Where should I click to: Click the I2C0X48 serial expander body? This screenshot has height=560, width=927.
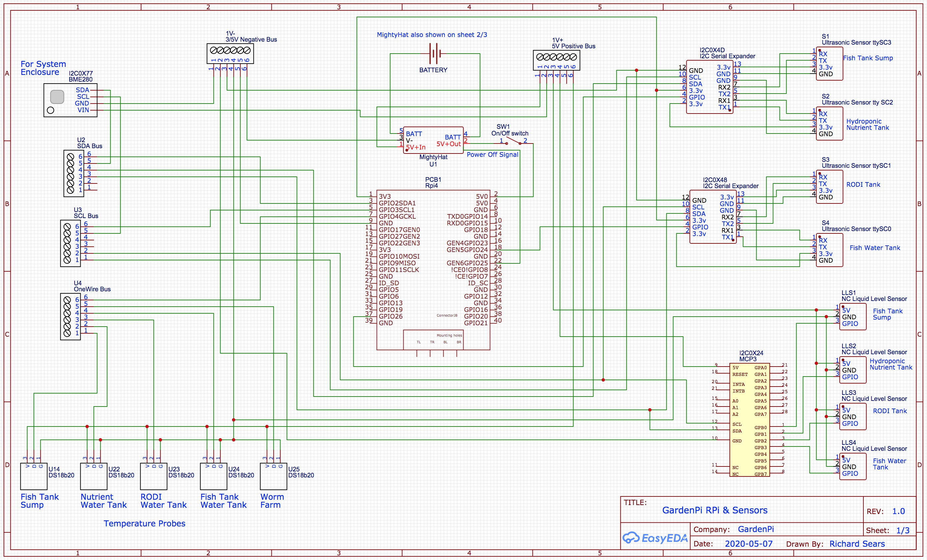pyautogui.click(x=713, y=217)
